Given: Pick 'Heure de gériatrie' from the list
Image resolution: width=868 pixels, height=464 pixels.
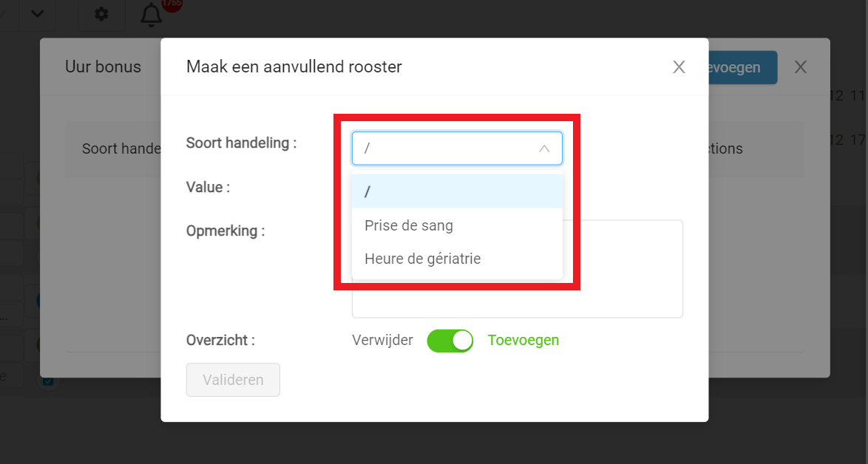Looking at the screenshot, I should pos(457,259).
